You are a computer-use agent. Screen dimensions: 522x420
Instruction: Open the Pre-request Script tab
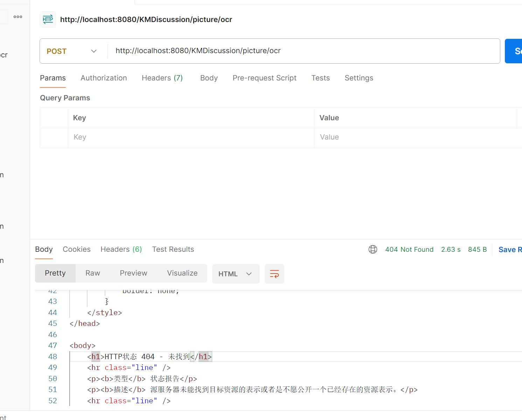(264, 78)
